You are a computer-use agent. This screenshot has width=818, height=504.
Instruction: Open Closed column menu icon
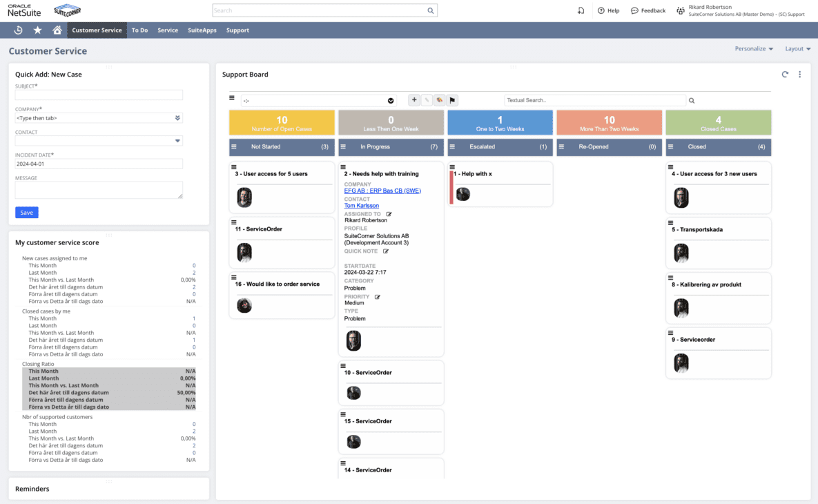coord(670,146)
